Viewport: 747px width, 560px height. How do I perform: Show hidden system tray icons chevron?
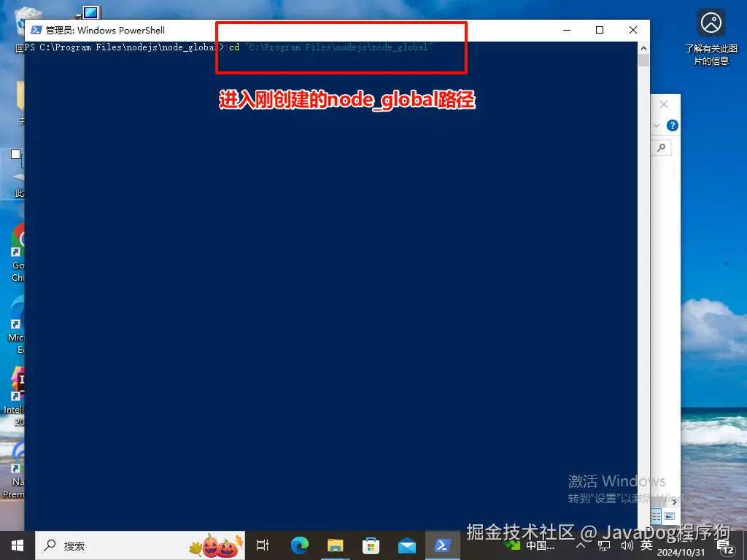tap(581, 545)
